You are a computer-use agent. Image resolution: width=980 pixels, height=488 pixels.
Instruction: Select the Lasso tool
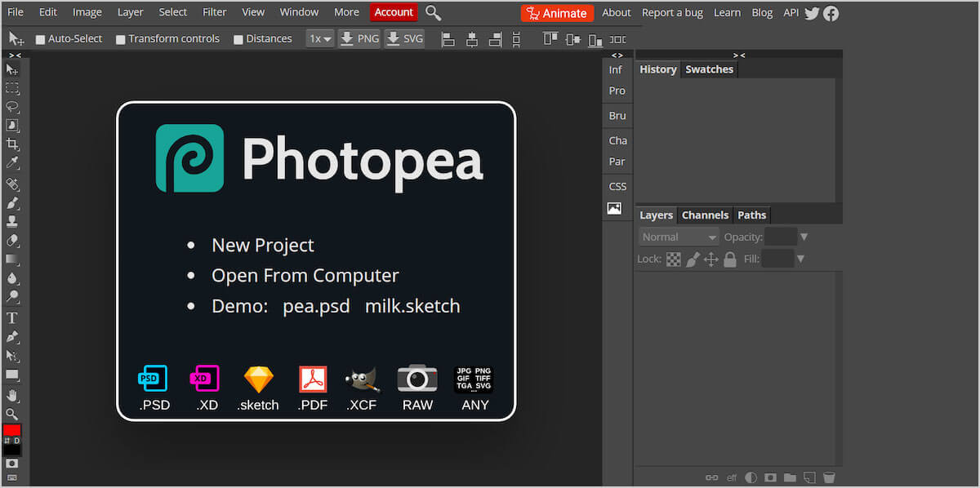coord(12,107)
